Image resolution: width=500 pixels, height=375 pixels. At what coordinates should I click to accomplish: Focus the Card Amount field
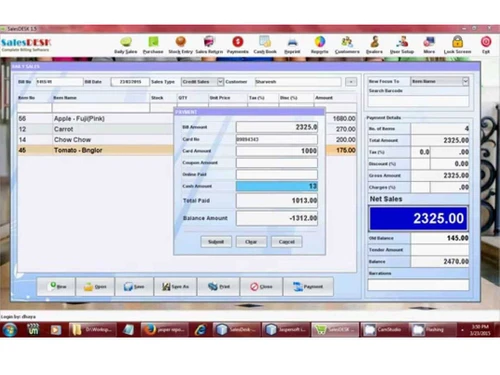(277, 151)
